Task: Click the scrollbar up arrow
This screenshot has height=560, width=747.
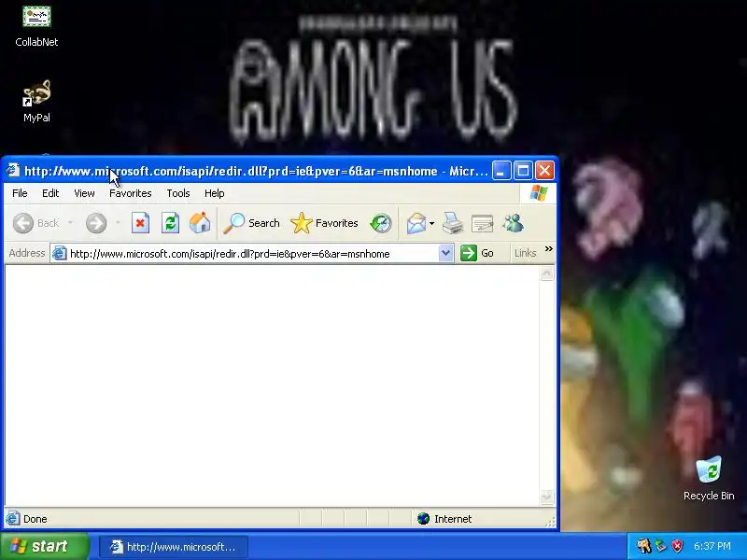Action: tap(547, 273)
